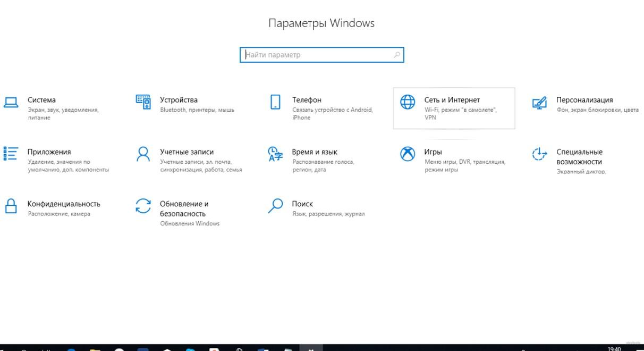Click the Учетные записи person icon
The image size is (644, 351).
(x=143, y=154)
